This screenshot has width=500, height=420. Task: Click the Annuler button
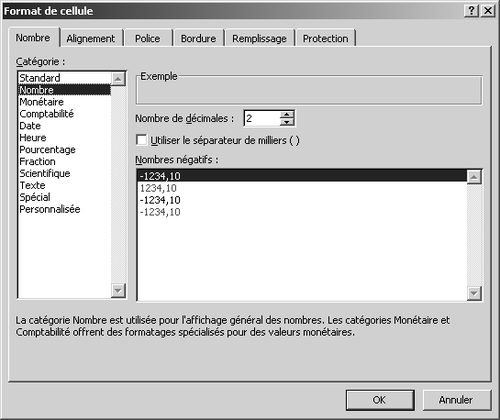coord(457,400)
